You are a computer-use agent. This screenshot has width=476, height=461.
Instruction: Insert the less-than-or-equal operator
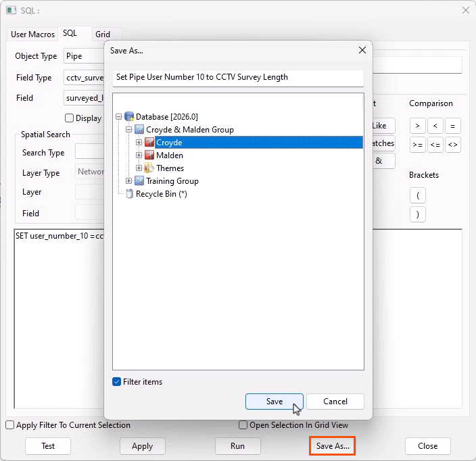point(435,145)
